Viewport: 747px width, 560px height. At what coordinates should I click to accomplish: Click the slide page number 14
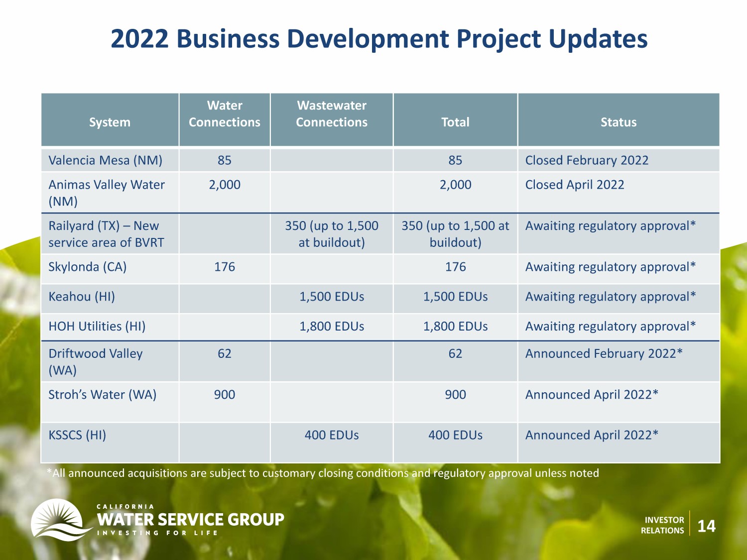click(x=707, y=526)
